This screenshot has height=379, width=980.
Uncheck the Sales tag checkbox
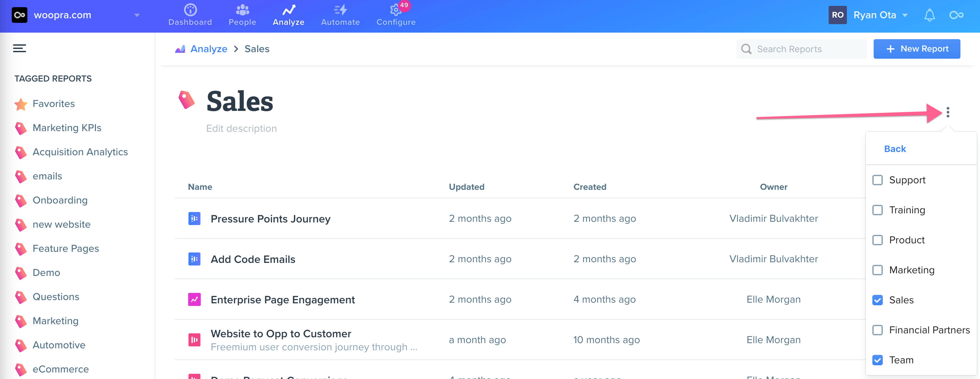[x=877, y=300]
